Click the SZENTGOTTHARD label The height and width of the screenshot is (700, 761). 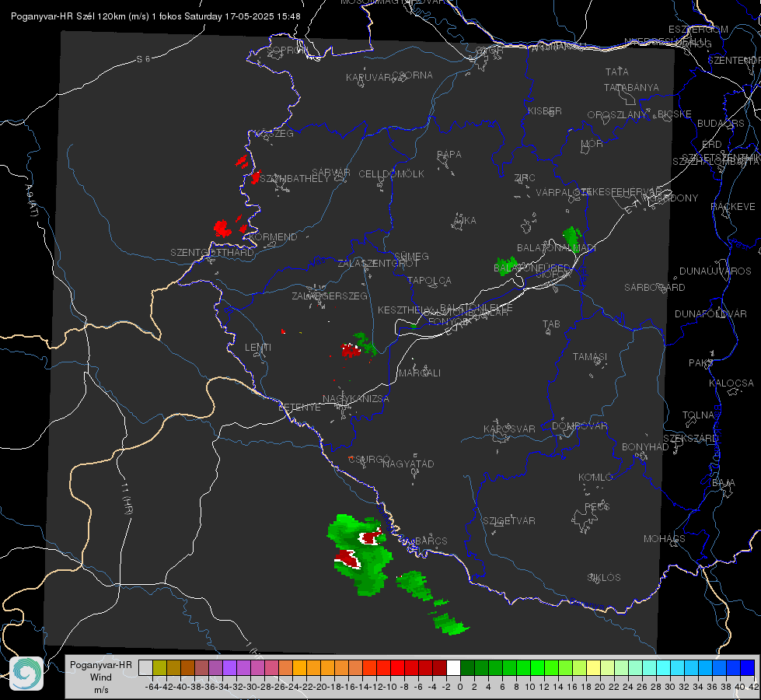pyautogui.click(x=212, y=253)
